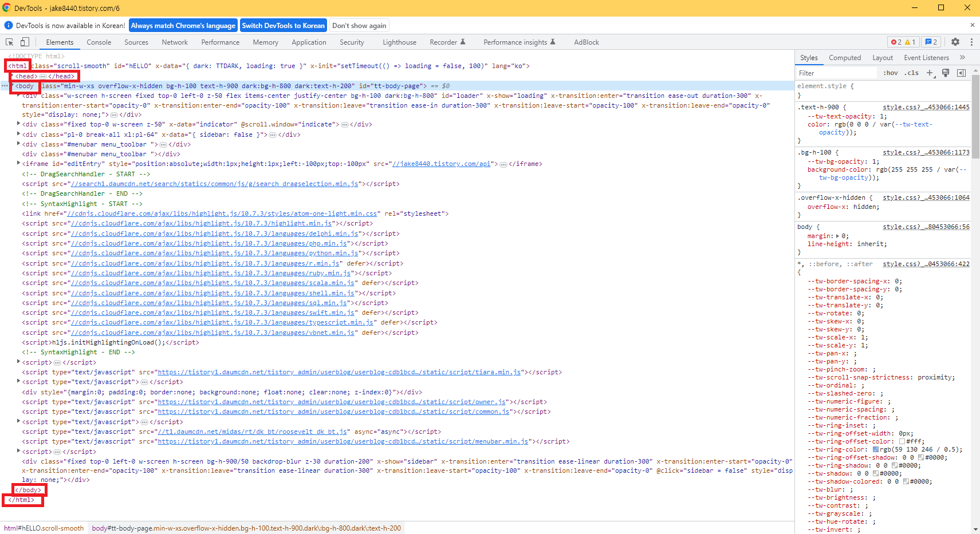
Task: Close the language notification bar
Action: (x=972, y=25)
